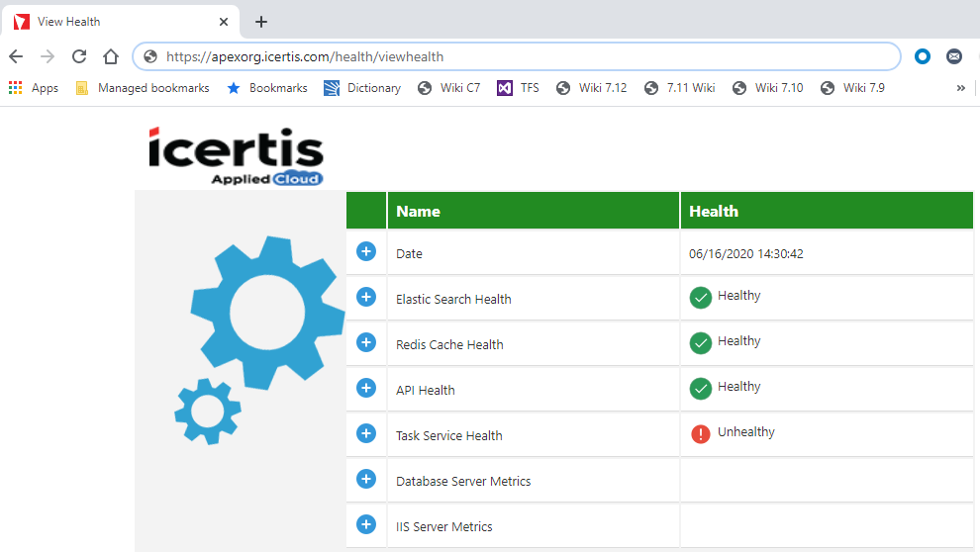
Task: Click the red Unhealthy warning icon
Action: click(x=701, y=433)
